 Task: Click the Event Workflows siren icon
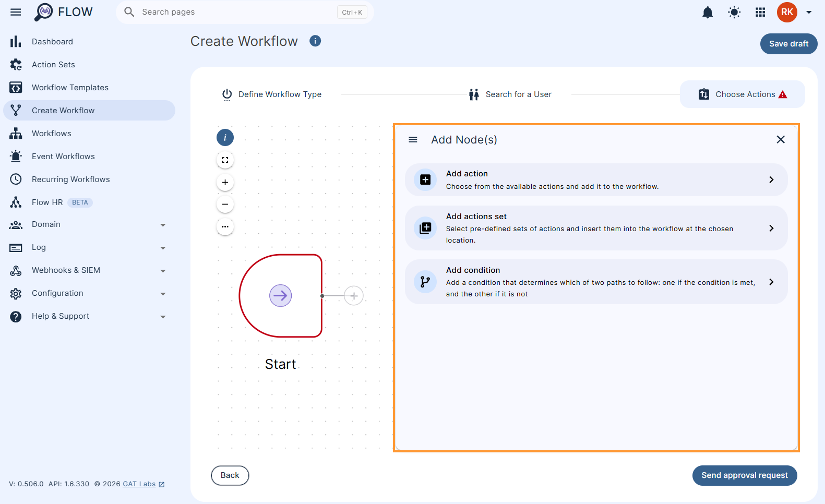coord(16,157)
